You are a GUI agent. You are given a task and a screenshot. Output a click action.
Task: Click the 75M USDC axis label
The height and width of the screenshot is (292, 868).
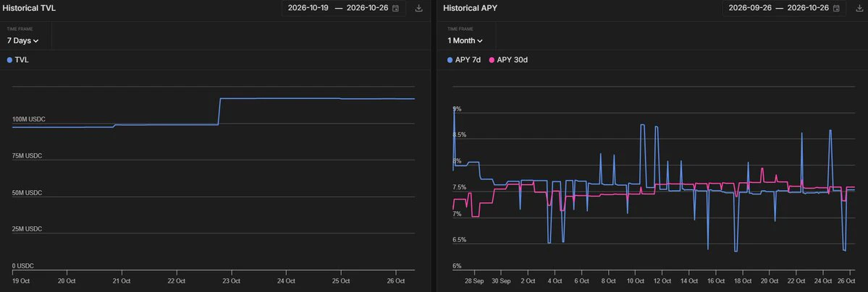click(27, 156)
